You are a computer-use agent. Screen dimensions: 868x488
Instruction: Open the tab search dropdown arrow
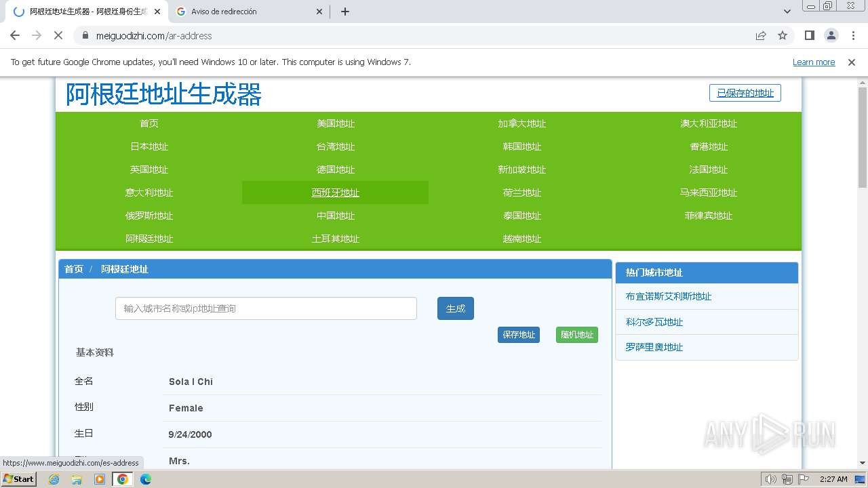(787, 12)
